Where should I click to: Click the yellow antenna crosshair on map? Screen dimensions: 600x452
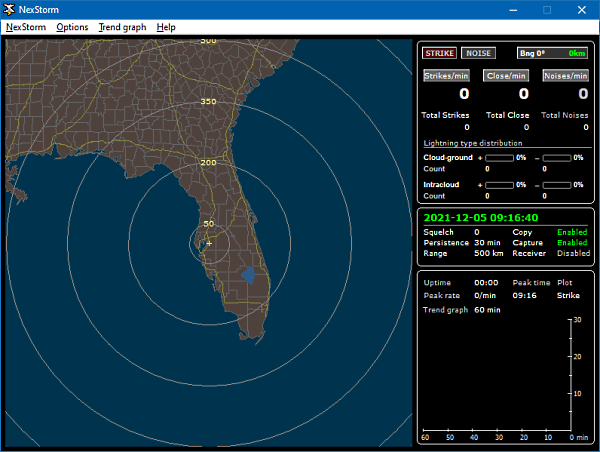(209, 243)
